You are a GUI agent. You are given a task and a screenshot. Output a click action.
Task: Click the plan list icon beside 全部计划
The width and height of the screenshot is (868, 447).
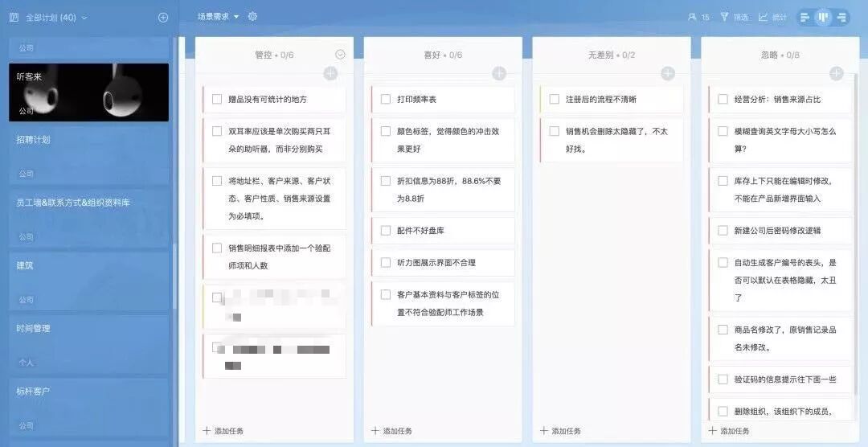14,17
